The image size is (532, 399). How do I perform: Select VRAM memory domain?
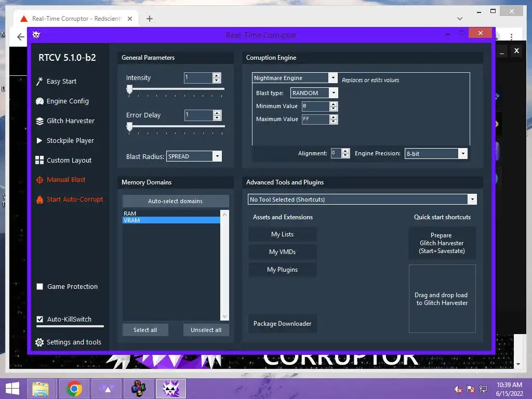tap(171, 220)
